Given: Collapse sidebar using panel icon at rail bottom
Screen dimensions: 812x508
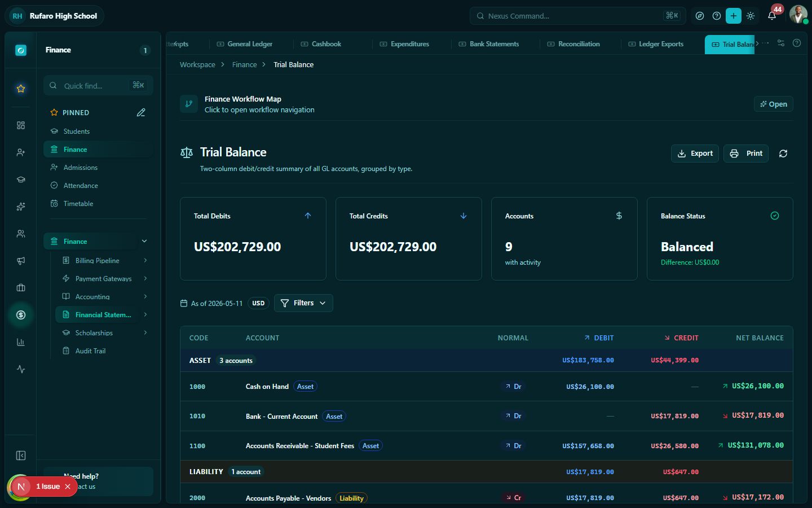Looking at the screenshot, I should tap(21, 456).
